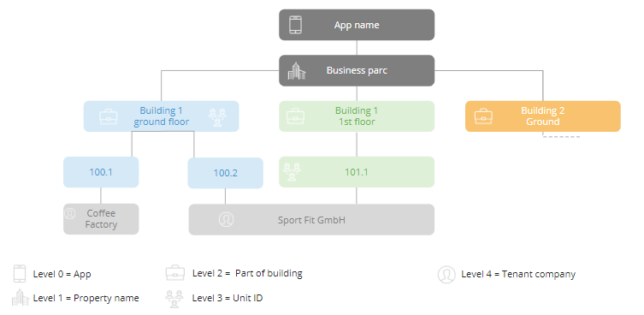Click person icon in Sport Fit GmbH box
Image resolution: width=644 pixels, height=315 pixels.
coord(226,220)
